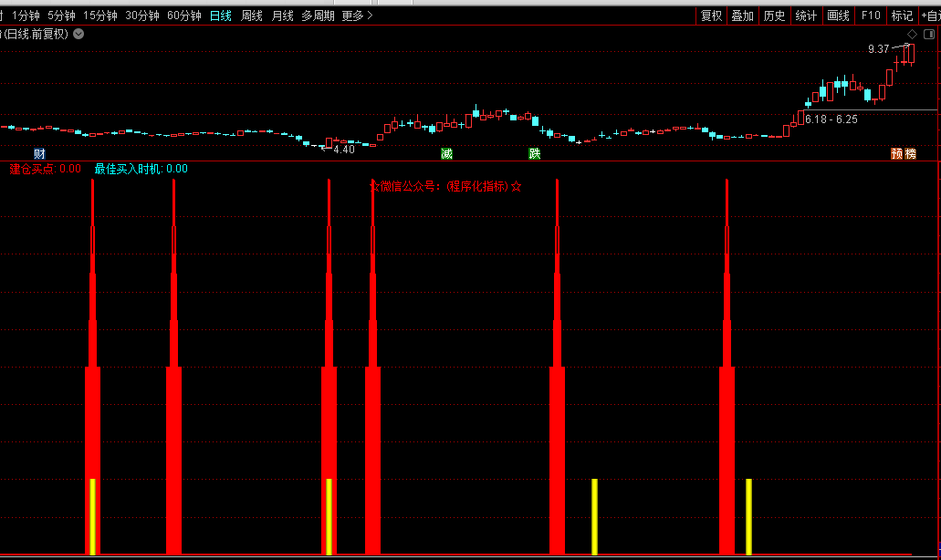Screen dimensions: 941x560
Task: Click the green 跌 event marker
Action: coord(534,153)
